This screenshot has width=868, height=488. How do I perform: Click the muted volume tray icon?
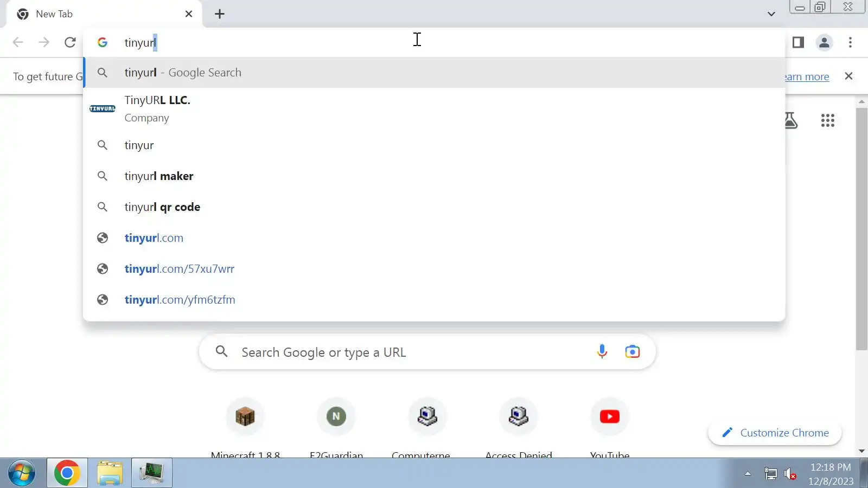790,474
